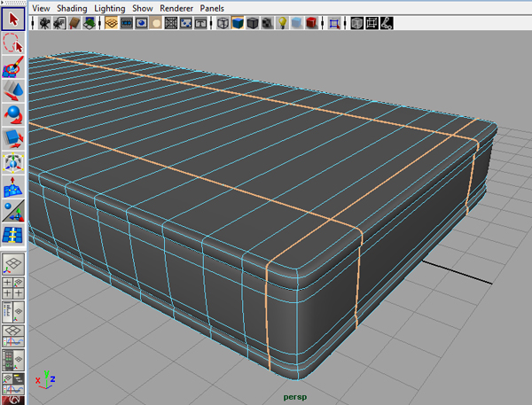Activate the Rotate tool sphere icon
This screenshot has width=532, height=405.
13,114
